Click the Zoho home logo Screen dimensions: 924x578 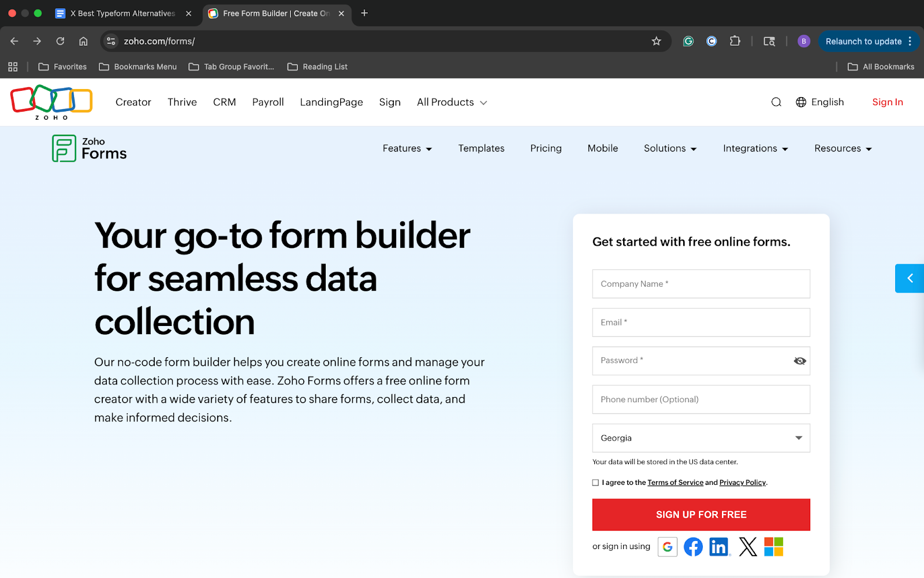(x=51, y=102)
